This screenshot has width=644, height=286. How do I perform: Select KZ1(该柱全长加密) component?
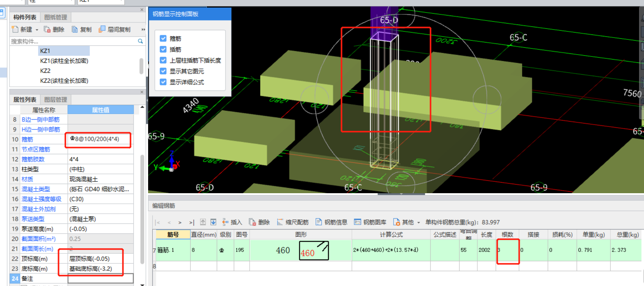point(64,61)
